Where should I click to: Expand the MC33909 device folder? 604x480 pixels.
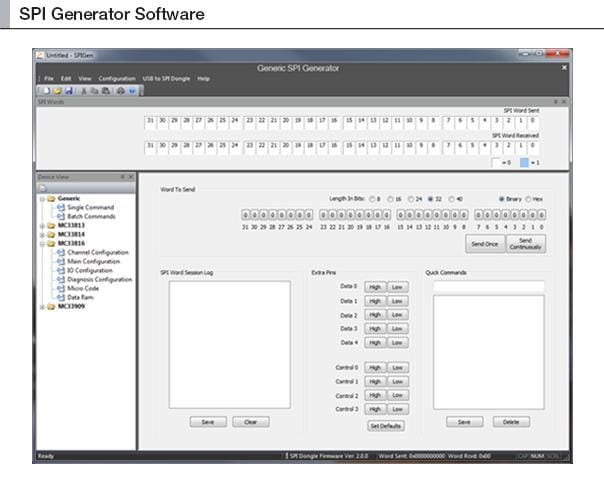click(42, 306)
